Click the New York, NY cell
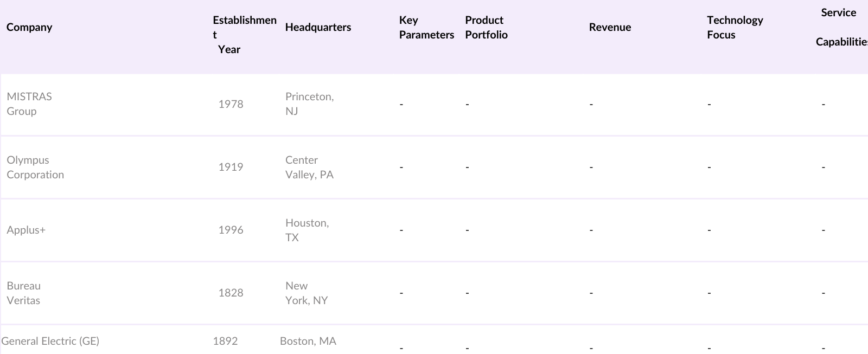The width and height of the screenshot is (868, 354). click(307, 293)
